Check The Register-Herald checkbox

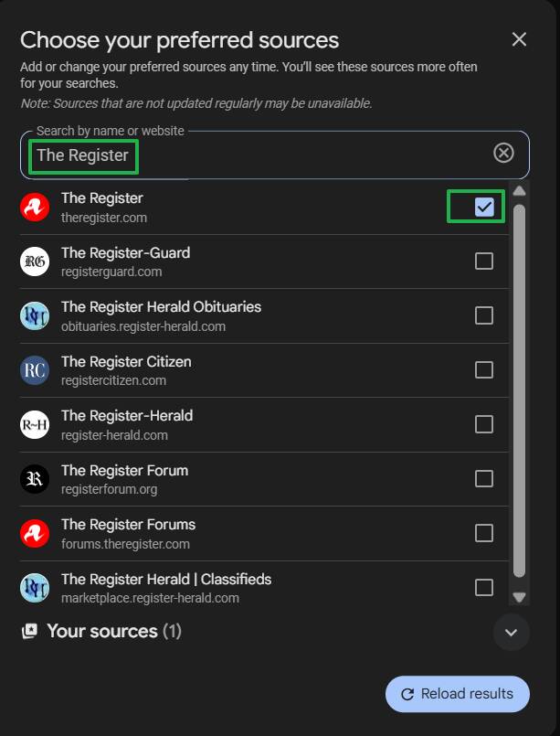(x=484, y=424)
